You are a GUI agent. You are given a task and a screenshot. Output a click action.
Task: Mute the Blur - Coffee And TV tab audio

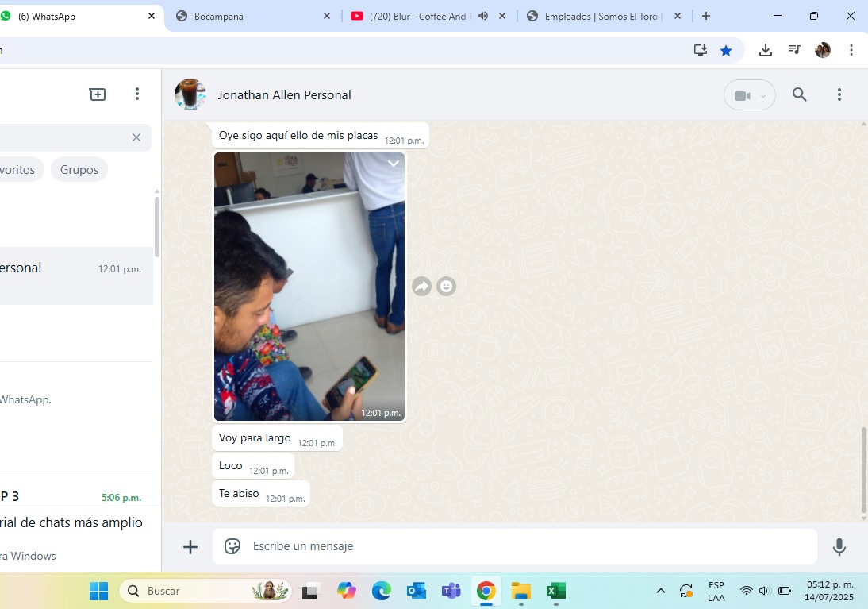482,16
